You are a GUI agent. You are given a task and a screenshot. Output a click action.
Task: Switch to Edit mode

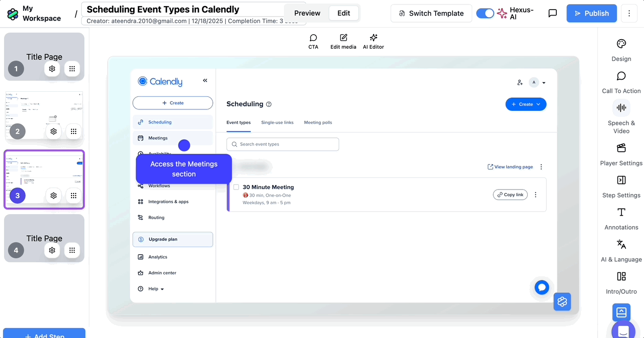(x=344, y=13)
